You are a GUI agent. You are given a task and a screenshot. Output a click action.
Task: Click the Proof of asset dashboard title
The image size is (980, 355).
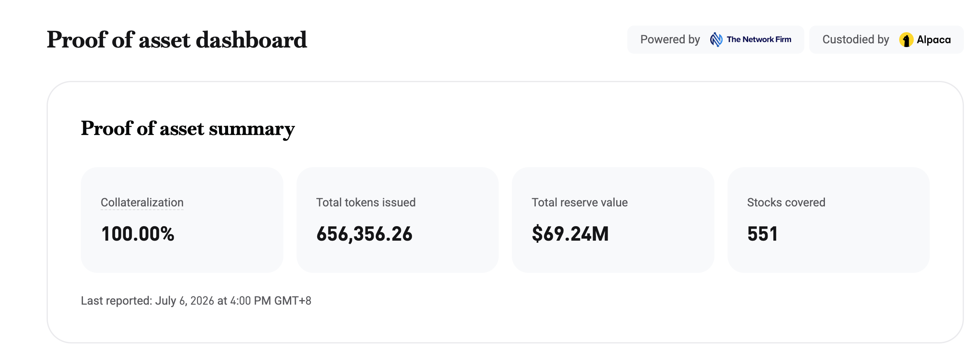(x=177, y=40)
